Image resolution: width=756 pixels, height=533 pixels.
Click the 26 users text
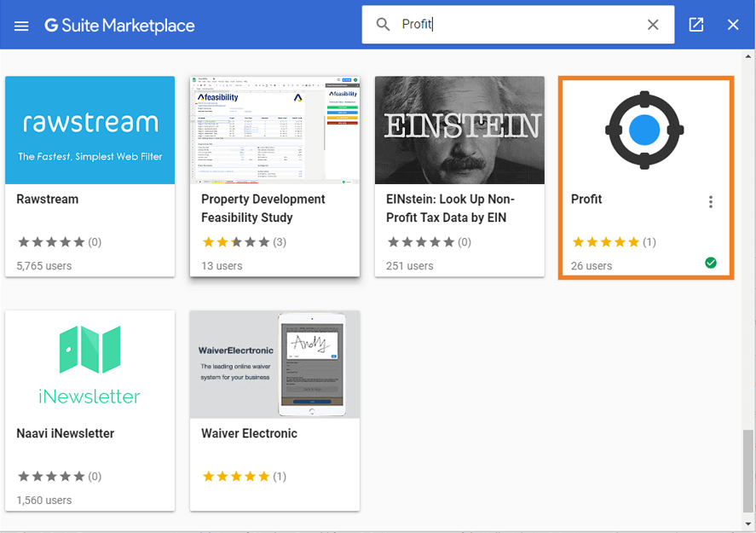592,266
